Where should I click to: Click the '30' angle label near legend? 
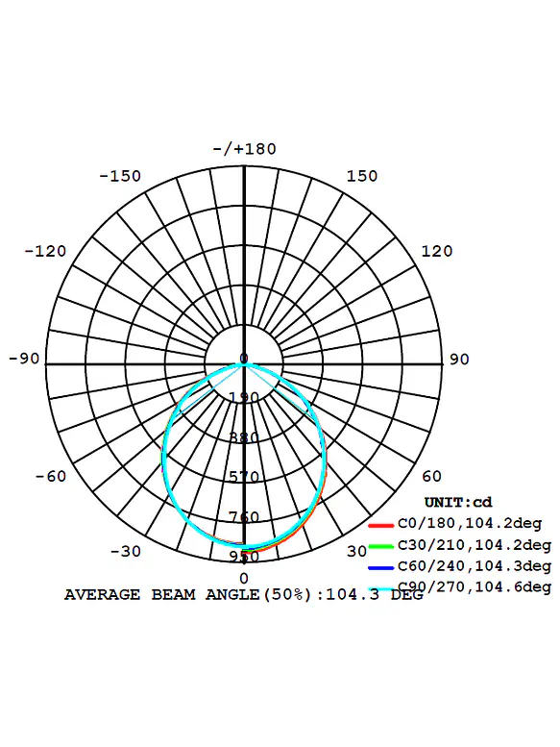pyautogui.click(x=356, y=551)
